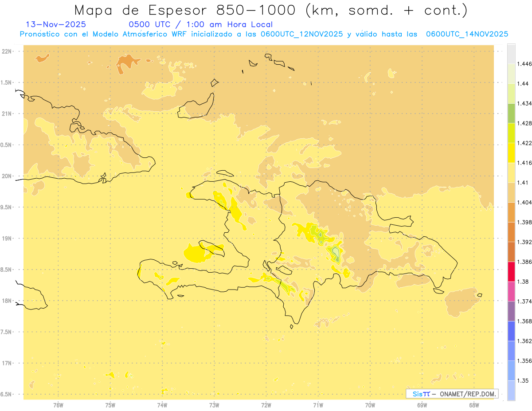Choose the pink legend band between 1.374 and 1.38

[x=511, y=291]
